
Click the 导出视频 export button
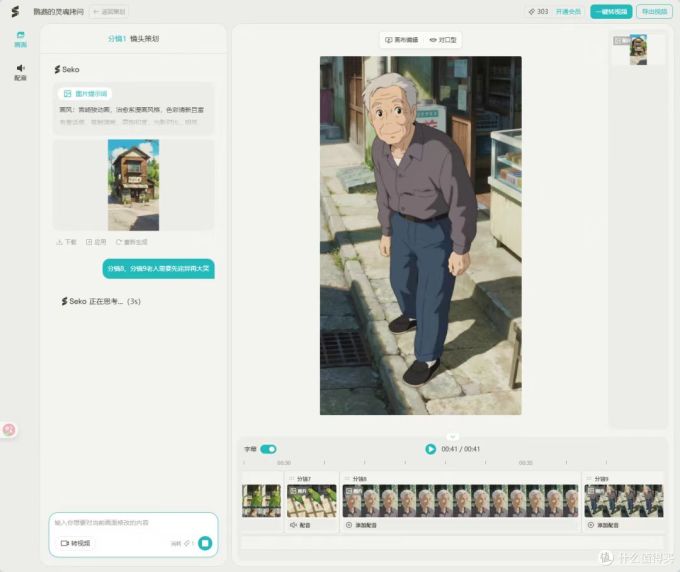(654, 12)
